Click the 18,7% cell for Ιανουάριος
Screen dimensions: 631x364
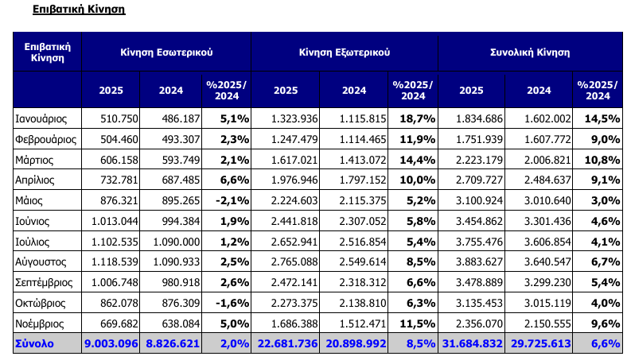(x=413, y=118)
